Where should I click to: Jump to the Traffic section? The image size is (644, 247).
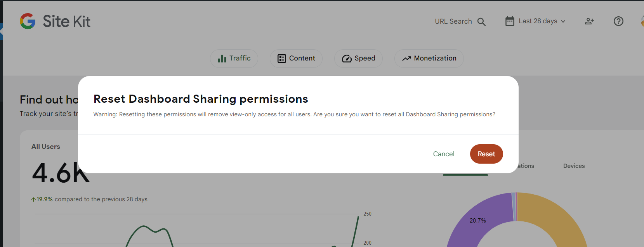[x=234, y=59]
